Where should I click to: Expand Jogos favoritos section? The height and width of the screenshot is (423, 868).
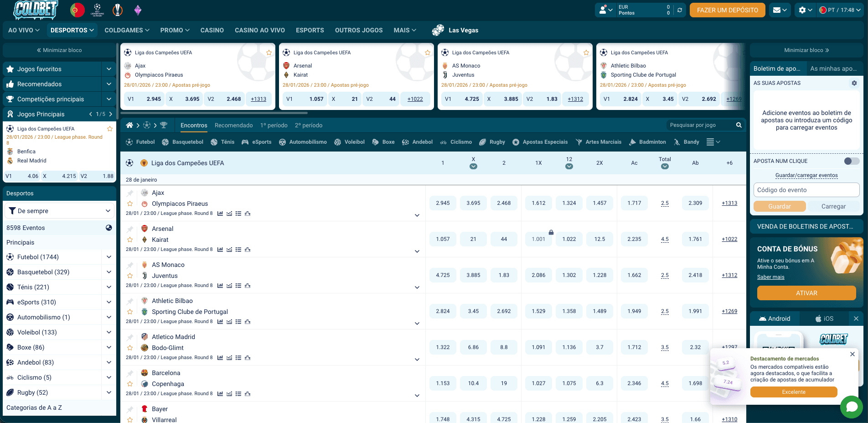109,69
